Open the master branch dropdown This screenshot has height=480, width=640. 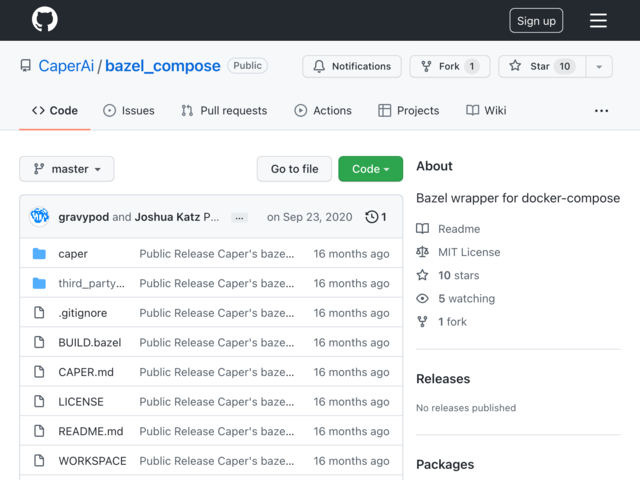click(x=67, y=169)
